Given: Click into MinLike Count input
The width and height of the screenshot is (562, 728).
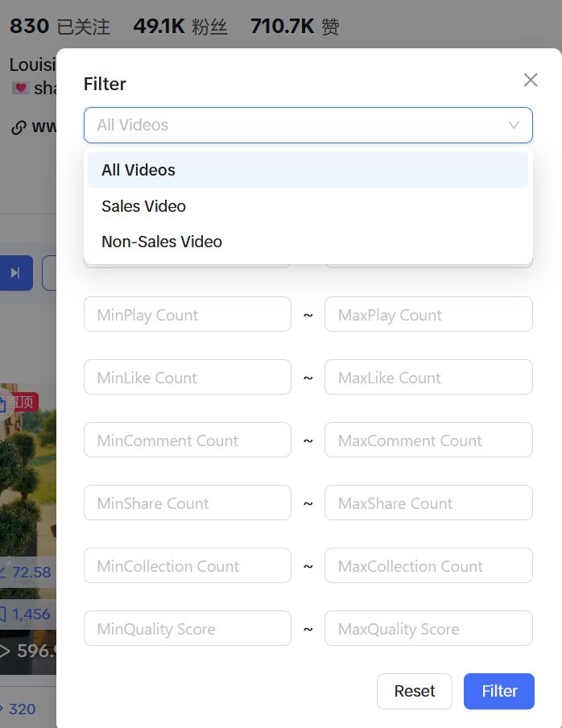Looking at the screenshot, I should tap(188, 377).
